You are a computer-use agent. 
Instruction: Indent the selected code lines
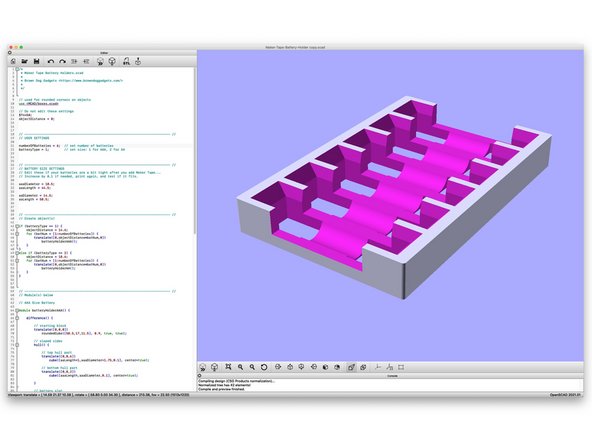[86, 61]
